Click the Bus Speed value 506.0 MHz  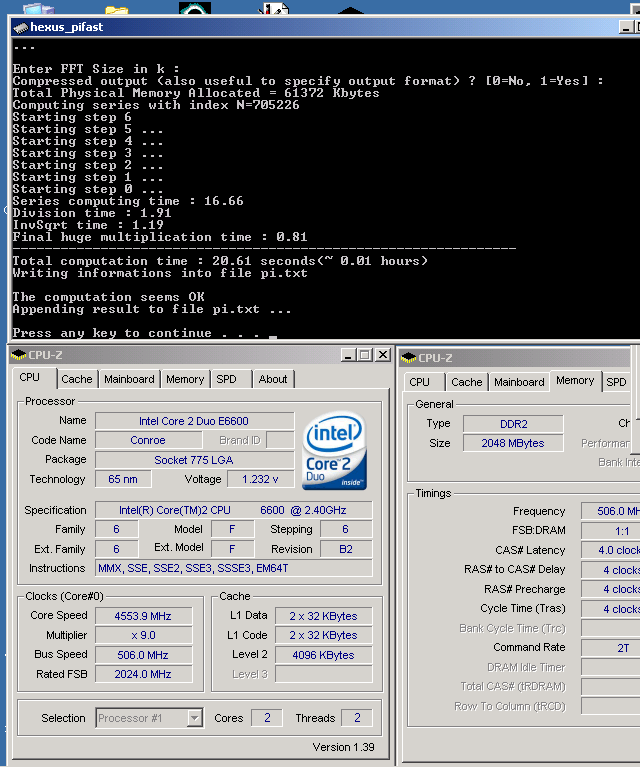tap(143, 655)
